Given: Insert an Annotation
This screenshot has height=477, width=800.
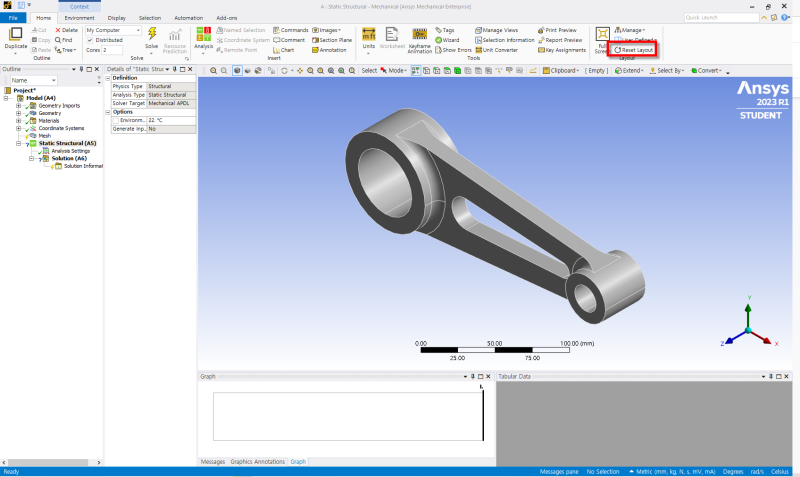Looking at the screenshot, I should pos(329,50).
